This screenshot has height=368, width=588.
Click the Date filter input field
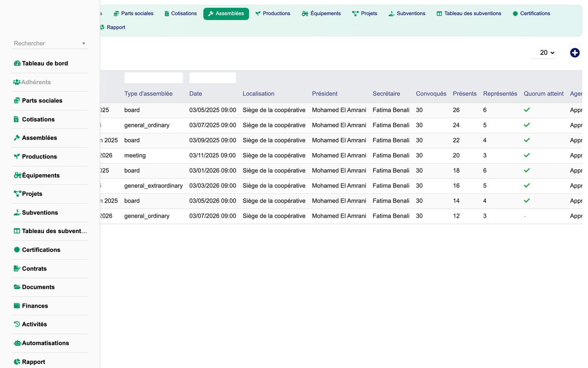coord(213,78)
